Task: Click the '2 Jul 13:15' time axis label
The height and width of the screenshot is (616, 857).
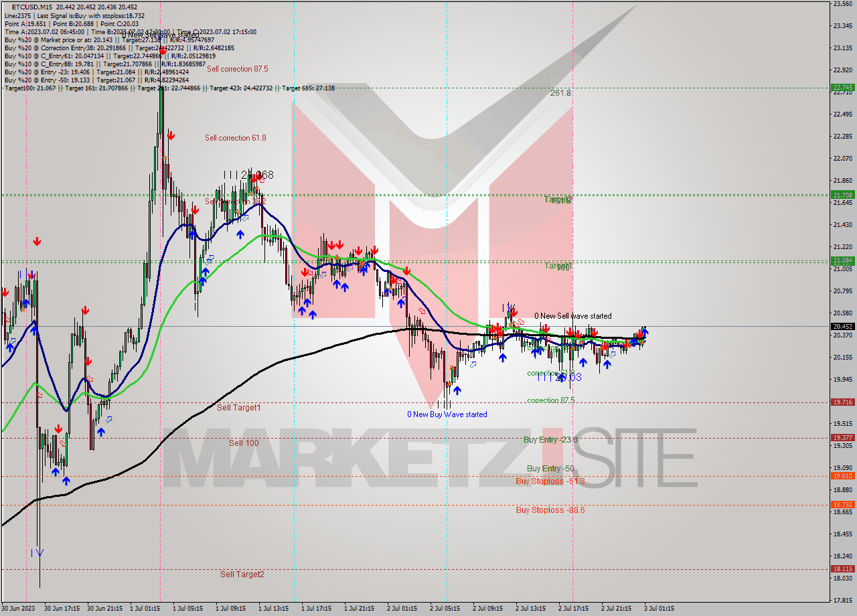Action: pos(530,609)
